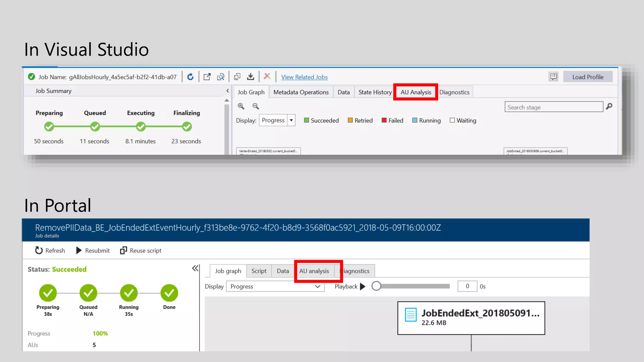Viewport: 644px width, 362px height.
Task: Click the Search stage input field
Action: pyautogui.click(x=554, y=107)
